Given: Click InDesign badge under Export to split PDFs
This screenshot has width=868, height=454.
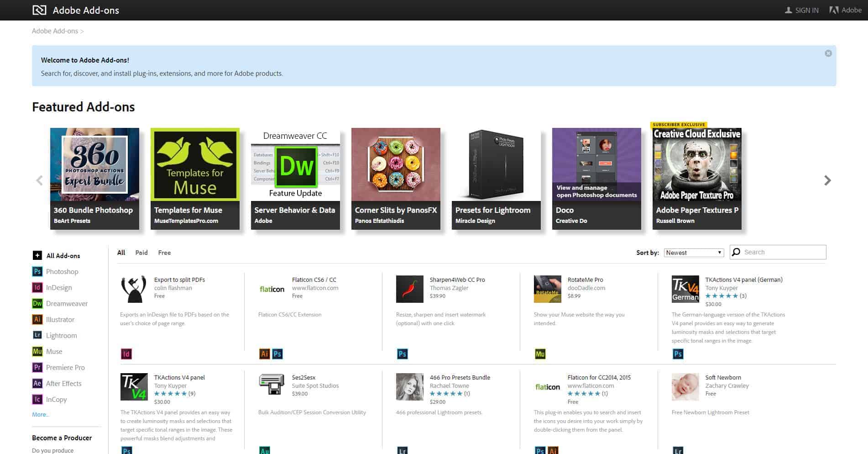Looking at the screenshot, I should tap(126, 354).
